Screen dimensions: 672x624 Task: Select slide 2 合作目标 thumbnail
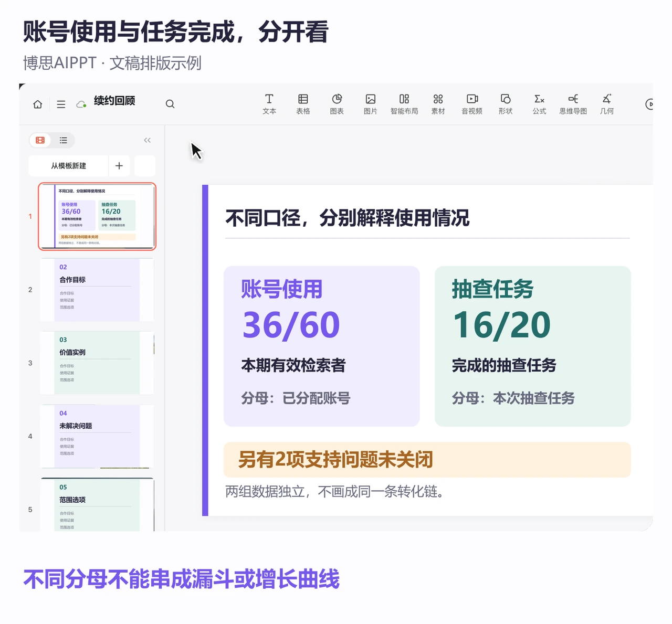coord(97,290)
